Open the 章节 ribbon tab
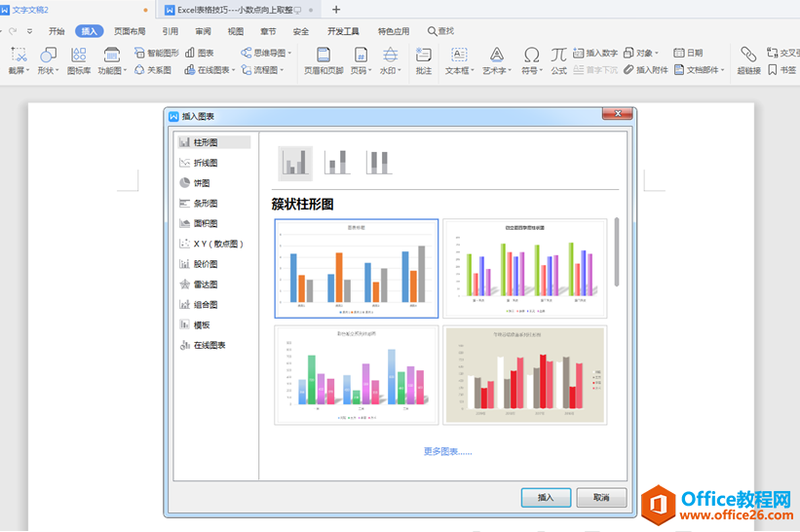Image resolution: width=800 pixels, height=532 pixels. coord(268,31)
